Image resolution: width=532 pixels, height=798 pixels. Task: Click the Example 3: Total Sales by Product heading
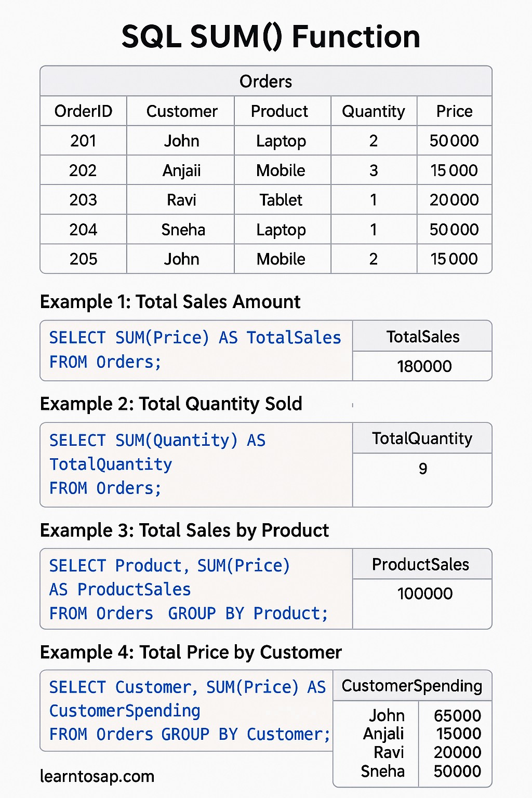[x=184, y=530]
